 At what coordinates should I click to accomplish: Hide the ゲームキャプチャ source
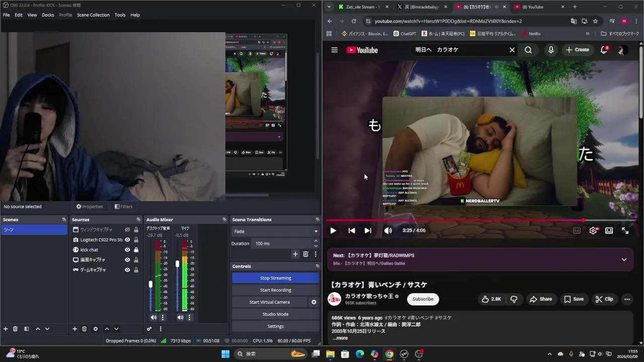pyautogui.click(x=127, y=270)
